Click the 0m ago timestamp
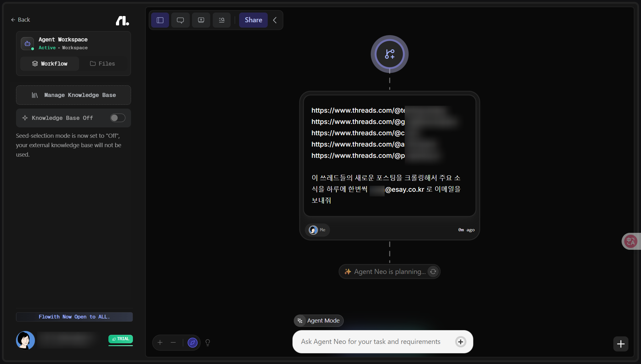The image size is (641, 364). [466, 230]
